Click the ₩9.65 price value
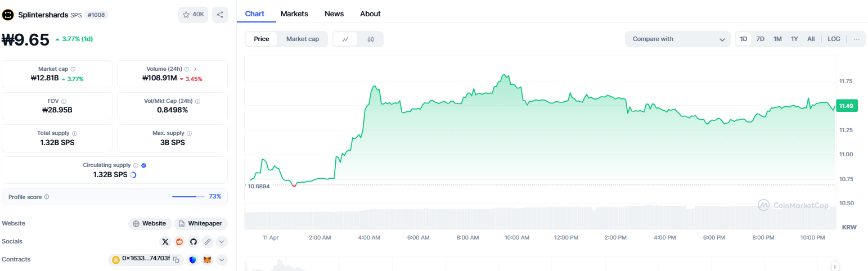Screen dimensions: 868x271 26,39
